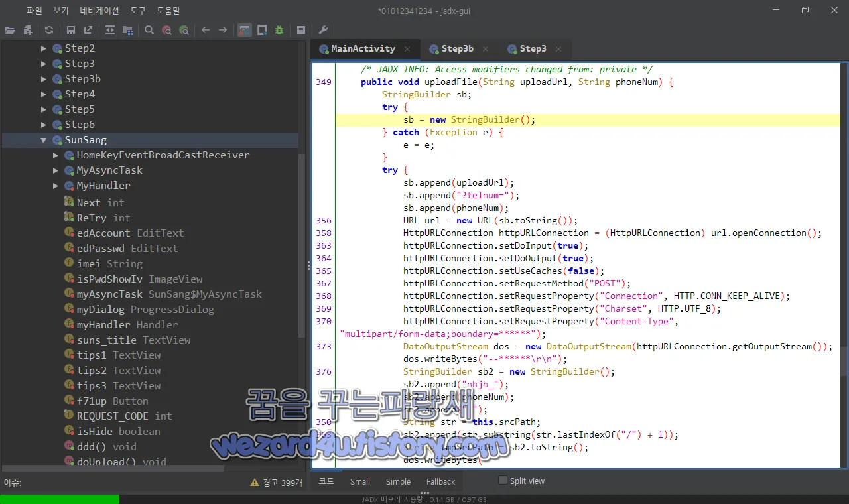Collapse the SunSang tree node
Screen dimensions: 849x504
pos(44,140)
